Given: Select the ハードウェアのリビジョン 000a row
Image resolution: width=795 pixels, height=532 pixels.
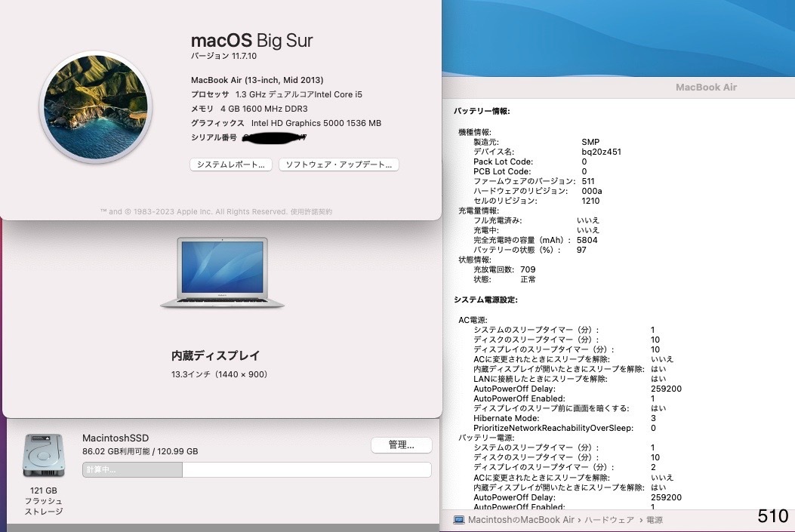Looking at the screenshot, I should click(538, 191).
